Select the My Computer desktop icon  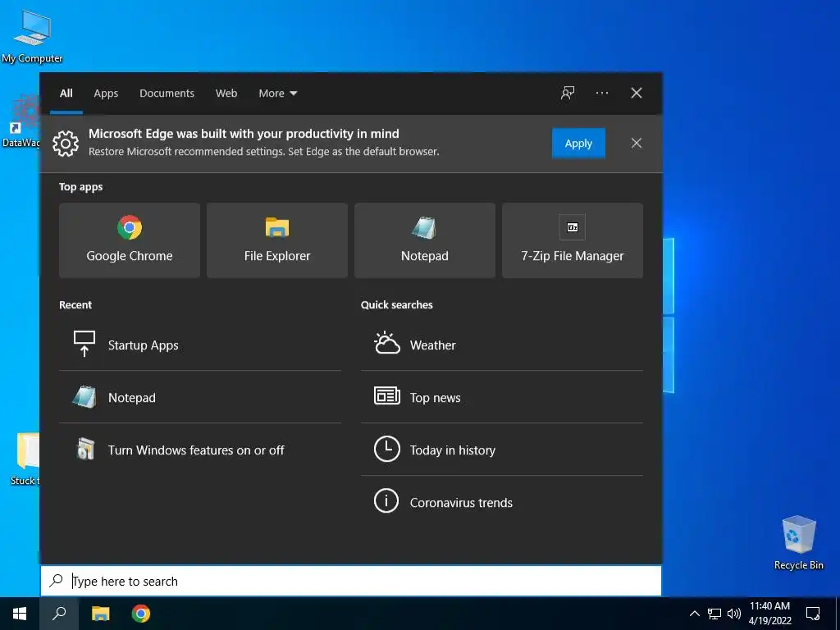(x=32, y=36)
